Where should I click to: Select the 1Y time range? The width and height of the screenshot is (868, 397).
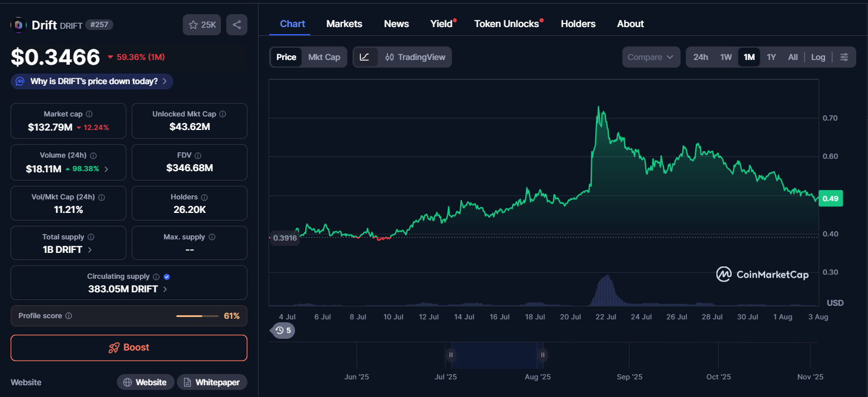(x=771, y=57)
